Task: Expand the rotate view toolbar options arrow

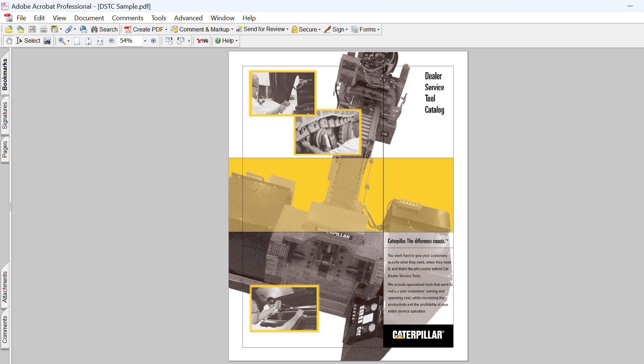Action: point(189,41)
